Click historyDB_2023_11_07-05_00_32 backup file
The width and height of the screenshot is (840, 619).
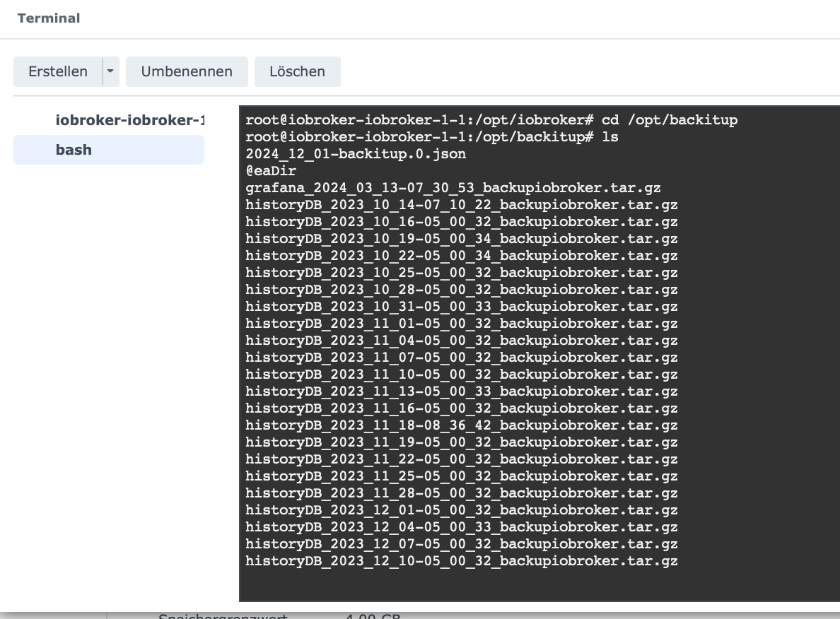pos(461,358)
